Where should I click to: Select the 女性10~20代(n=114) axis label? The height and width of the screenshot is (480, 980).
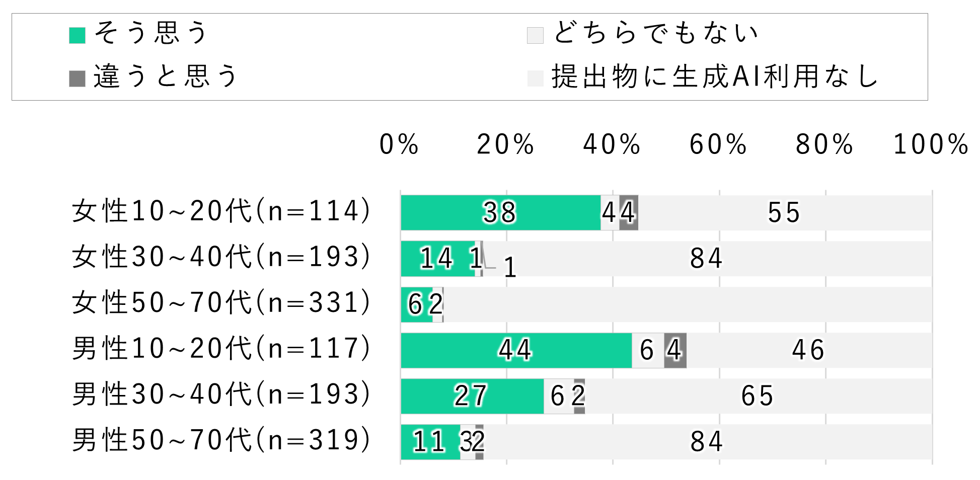(x=221, y=211)
